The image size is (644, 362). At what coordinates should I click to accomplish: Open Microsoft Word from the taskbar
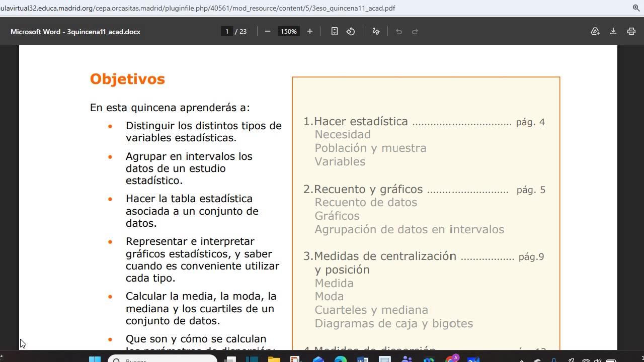tap(363, 359)
